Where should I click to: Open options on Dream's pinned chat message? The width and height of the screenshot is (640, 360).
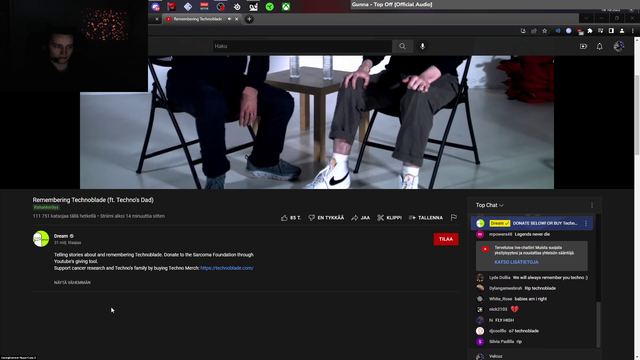click(x=586, y=223)
